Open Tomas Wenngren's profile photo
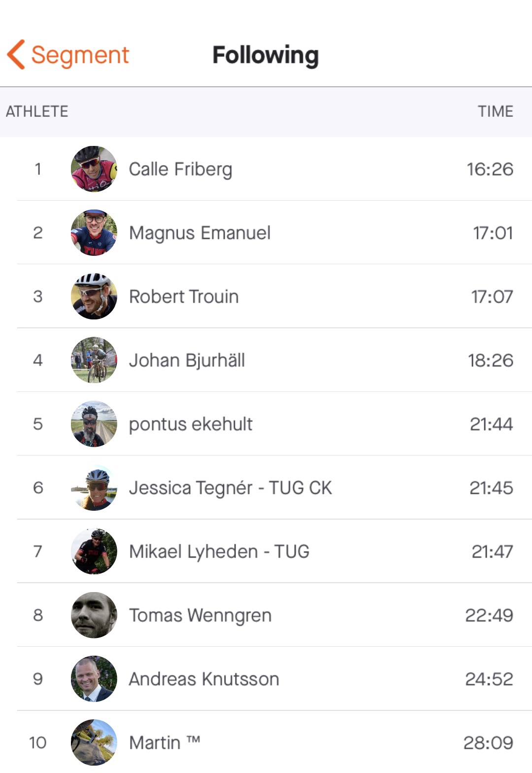This screenshot has height=773, width=532. pyautogui.click(x=94, y=615)
